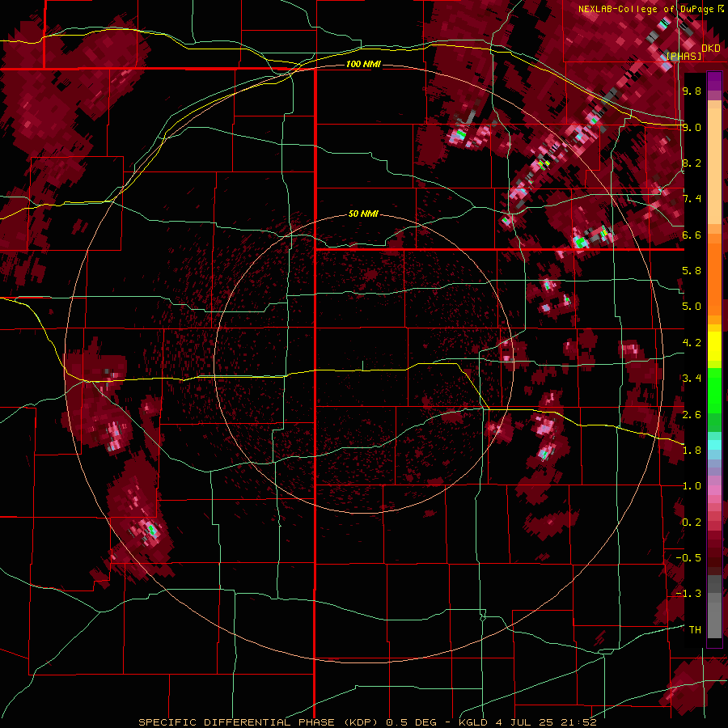Click the 1.8 value on the color scale

(692, 451)
